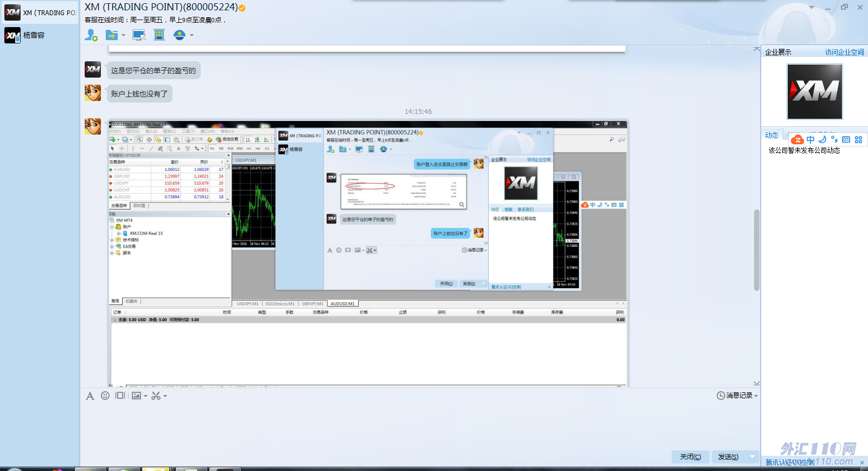The width and height of the screenshot is (868, 471).
Task: Toggle the moon half-width icon
Action: click(x=822, y=139)
